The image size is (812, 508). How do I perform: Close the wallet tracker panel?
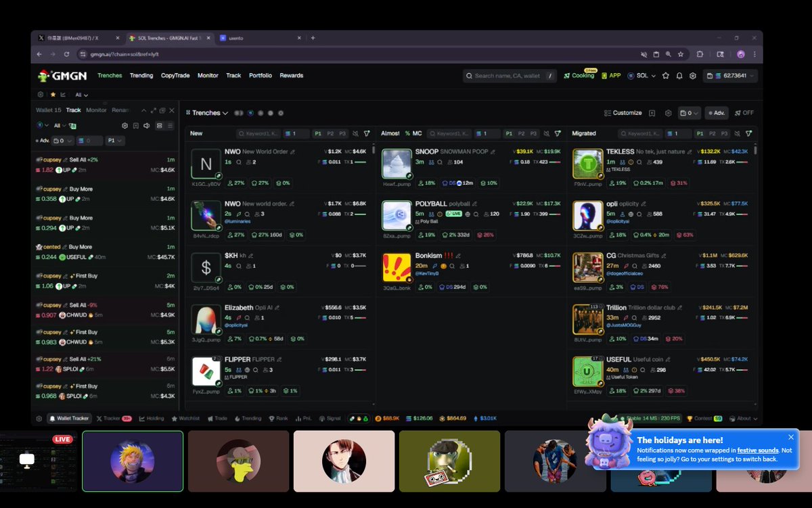pos(172,110)
